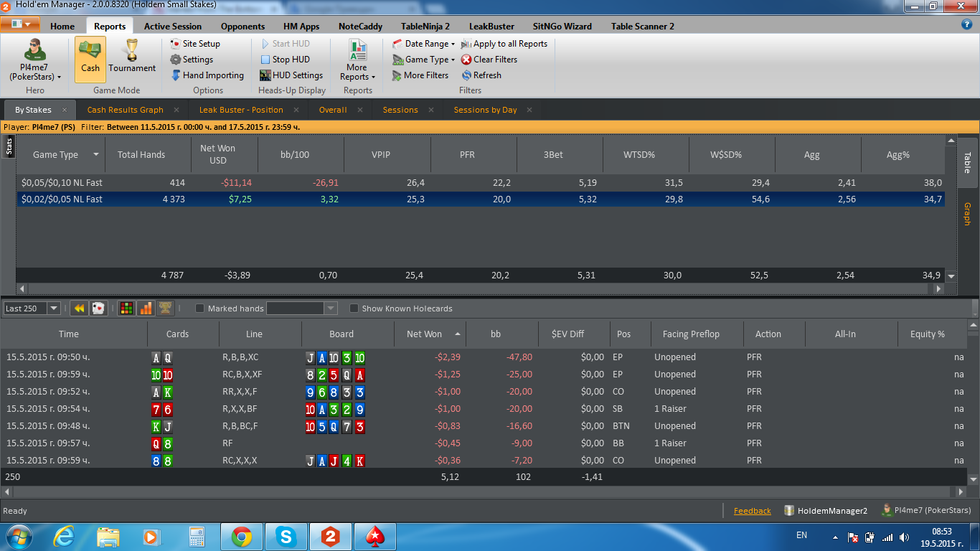The height and width of the screenshot is (551, 980).
Task: Open the application menu button
Action: (19, 24)
